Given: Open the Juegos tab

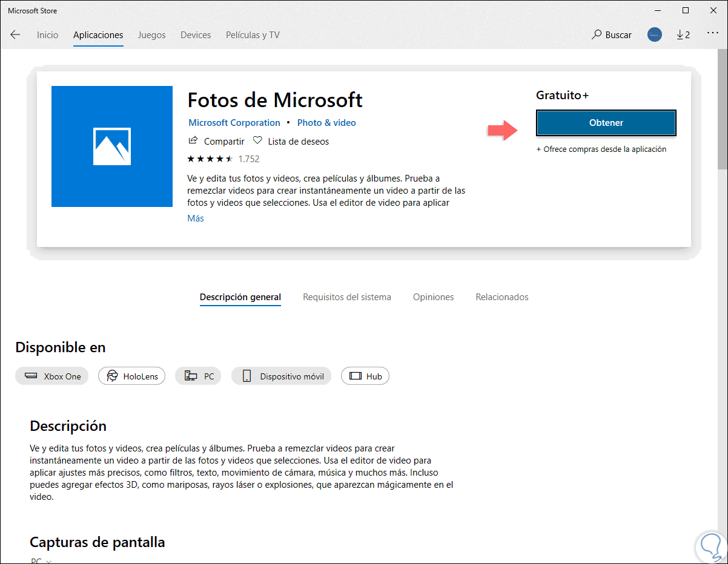Looking at the screenshot, I should coord(151,35).
